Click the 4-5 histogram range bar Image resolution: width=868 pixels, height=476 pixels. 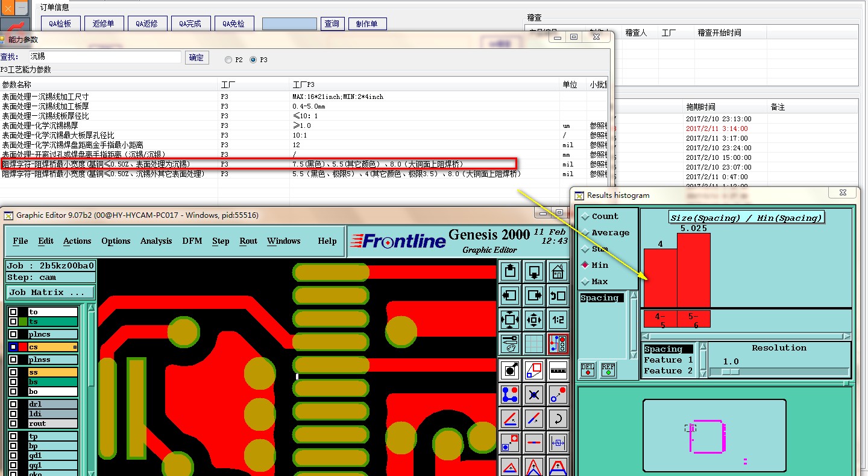(x=660, y=319)
